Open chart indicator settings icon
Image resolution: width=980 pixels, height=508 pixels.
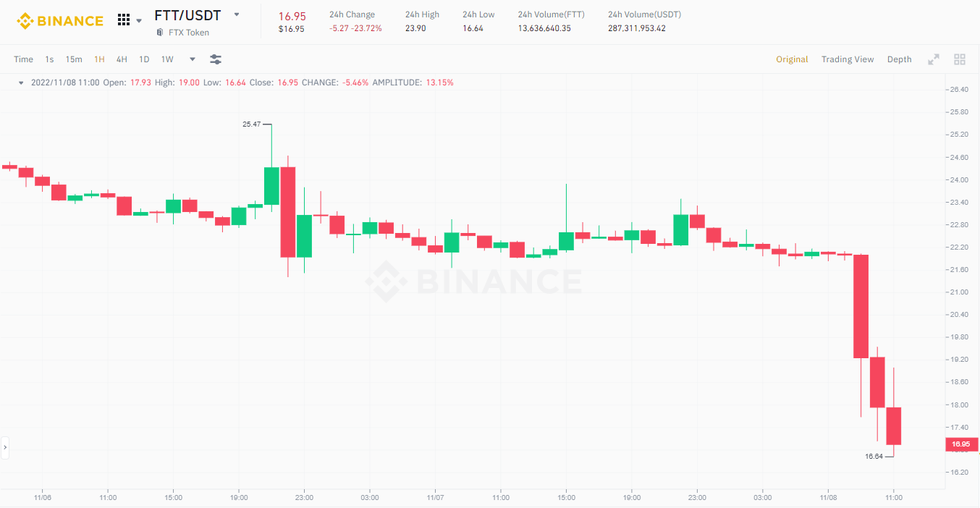[x=216, y=59]
